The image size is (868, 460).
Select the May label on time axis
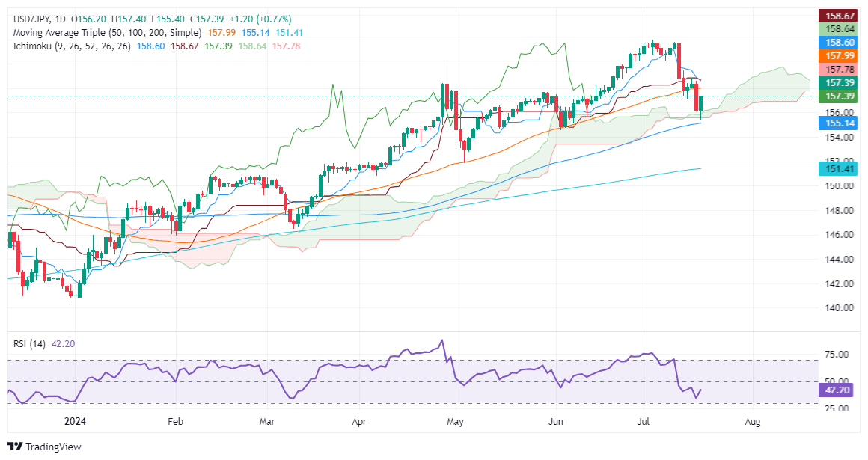(x=453, y=422)
